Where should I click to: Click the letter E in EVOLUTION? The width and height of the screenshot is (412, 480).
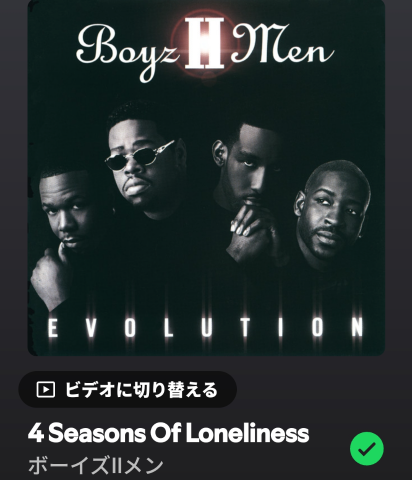click(52, 327)
